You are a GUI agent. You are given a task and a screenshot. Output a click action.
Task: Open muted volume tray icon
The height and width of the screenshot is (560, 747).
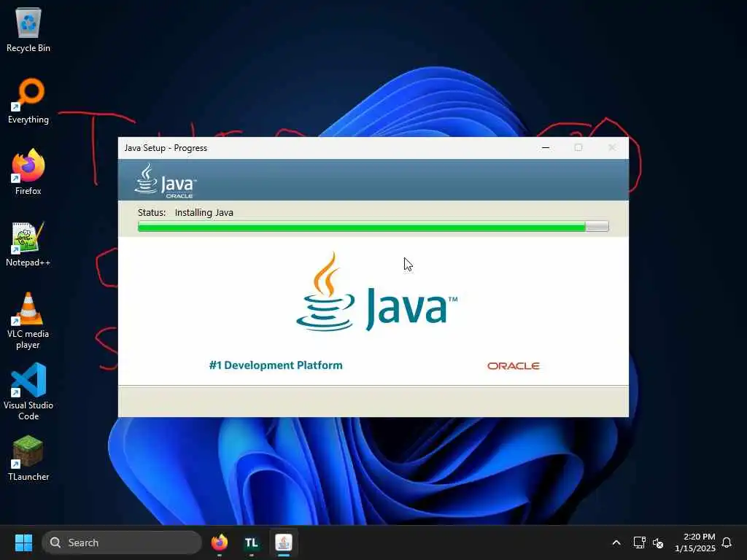coord(658,542)
